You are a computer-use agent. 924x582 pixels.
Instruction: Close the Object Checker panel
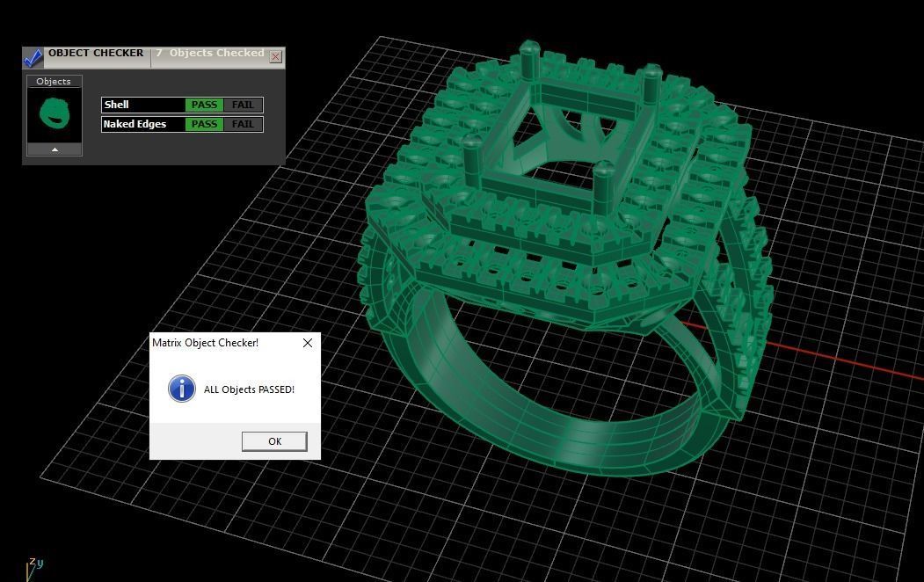[x=275, y=56]
